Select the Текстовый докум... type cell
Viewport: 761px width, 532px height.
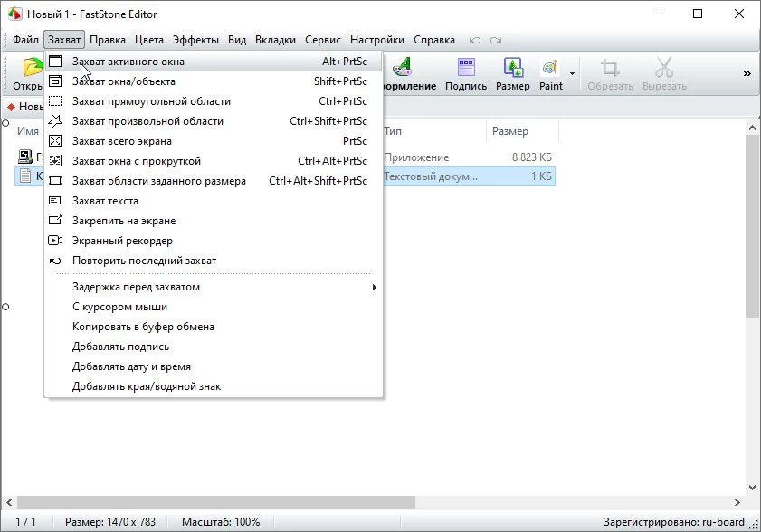click(x=431, y=176)
